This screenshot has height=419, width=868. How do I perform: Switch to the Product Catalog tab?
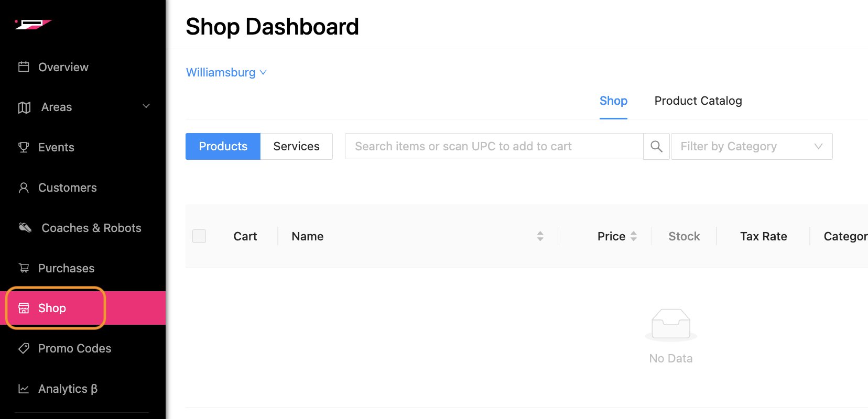(698, 101)
